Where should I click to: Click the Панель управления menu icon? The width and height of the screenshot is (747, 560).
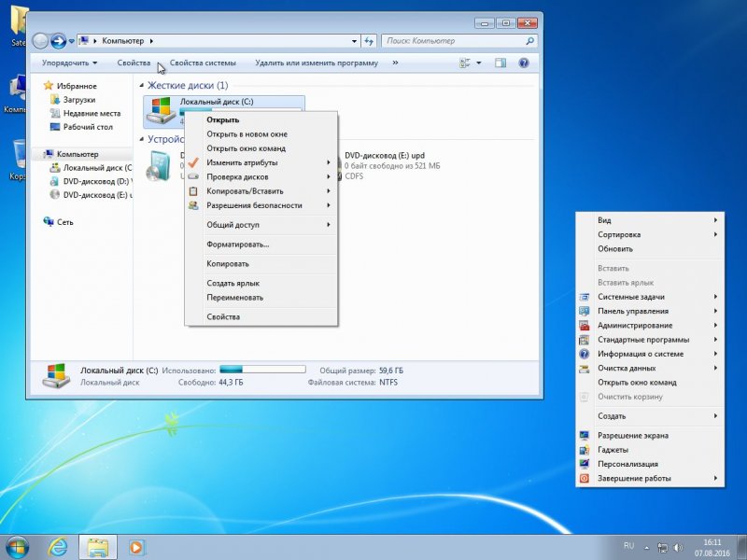[x=585, y=311]
